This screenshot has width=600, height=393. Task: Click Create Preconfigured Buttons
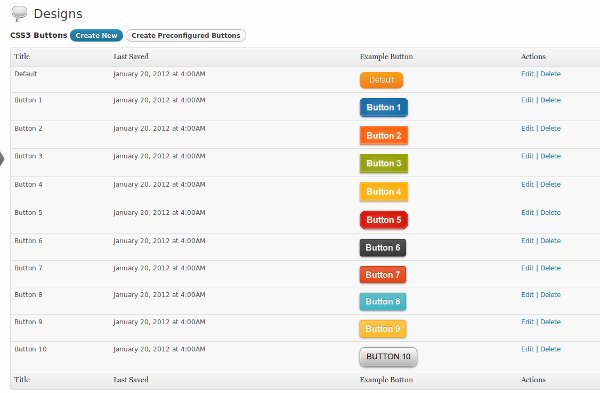pos(186,35)
